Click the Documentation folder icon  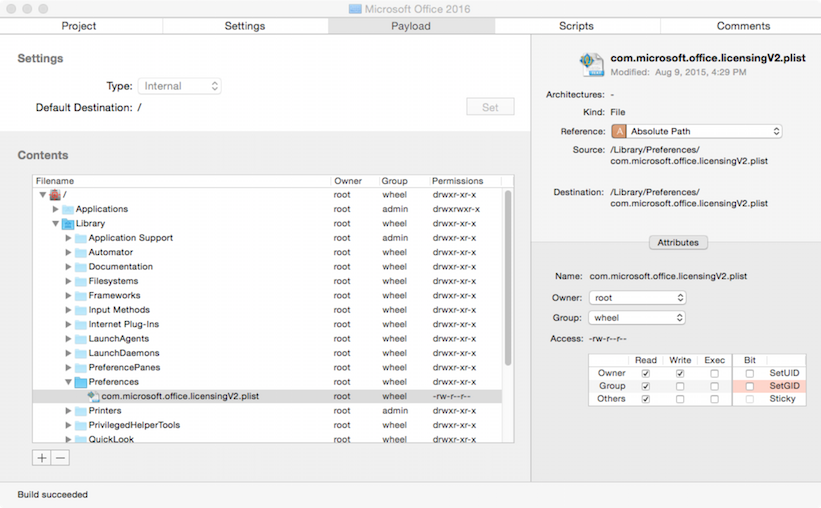81,267
